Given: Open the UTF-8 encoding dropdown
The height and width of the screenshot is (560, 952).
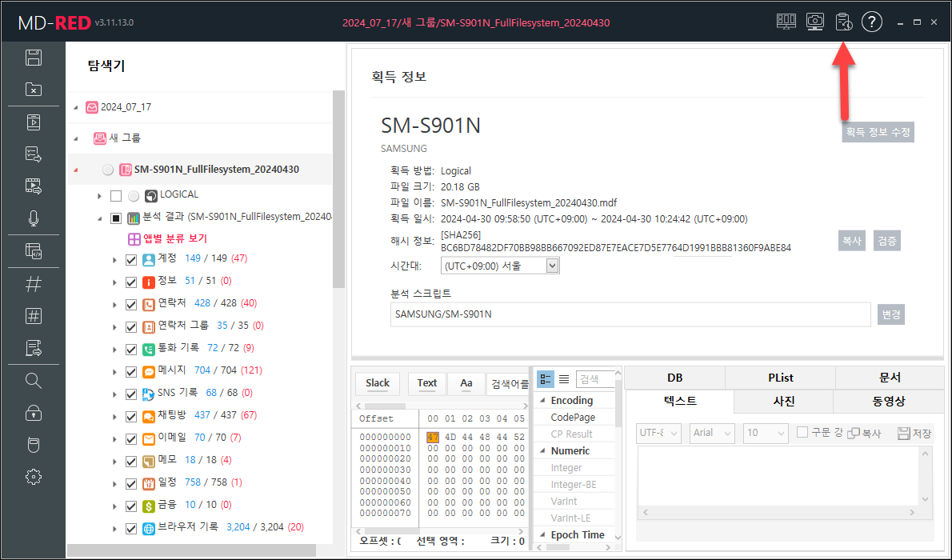Looking at the screenshot, I should tap(658, 433).
